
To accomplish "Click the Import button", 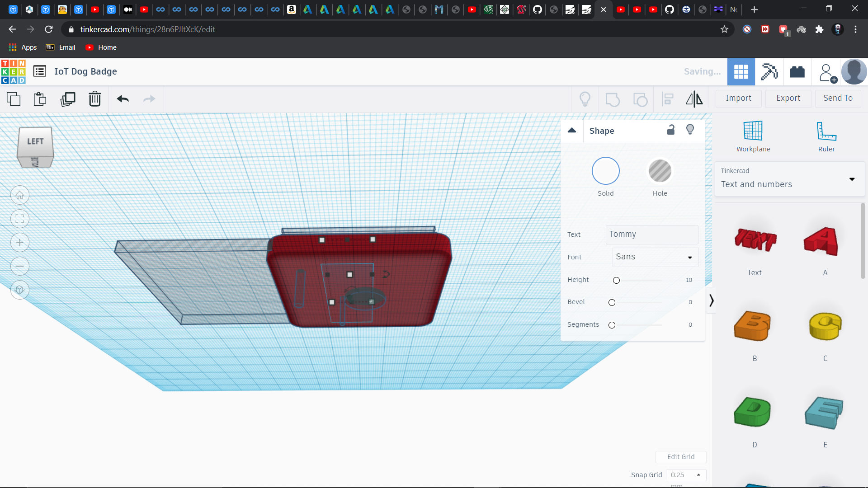I will [x=738, y=98].
